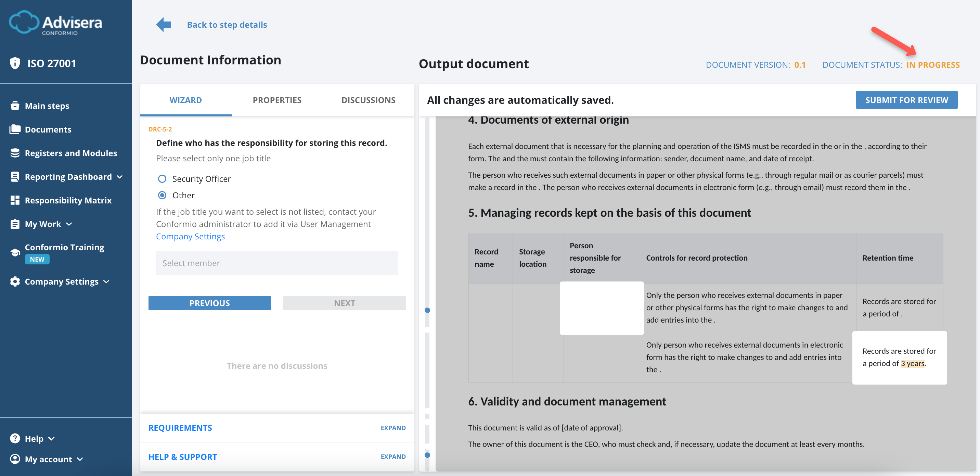Click the Help question mark icon
The height and width of the screenshot is (476, 980).
point(14,438)
